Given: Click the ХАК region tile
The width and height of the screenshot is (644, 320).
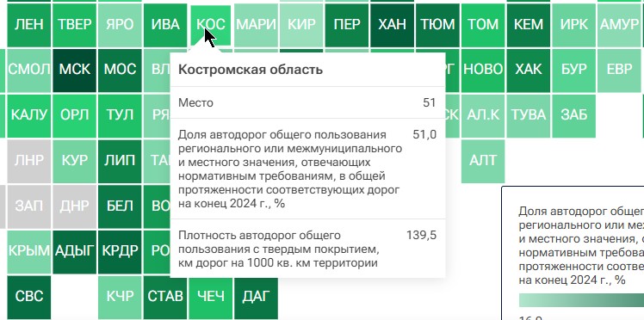Looking at the screenshot, I should coord(528,71).
